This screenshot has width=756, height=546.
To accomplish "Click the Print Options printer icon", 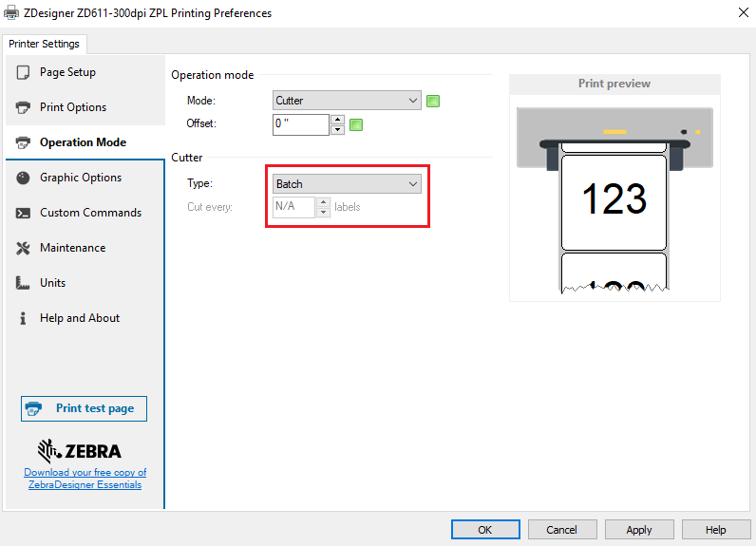I will 23,107.
